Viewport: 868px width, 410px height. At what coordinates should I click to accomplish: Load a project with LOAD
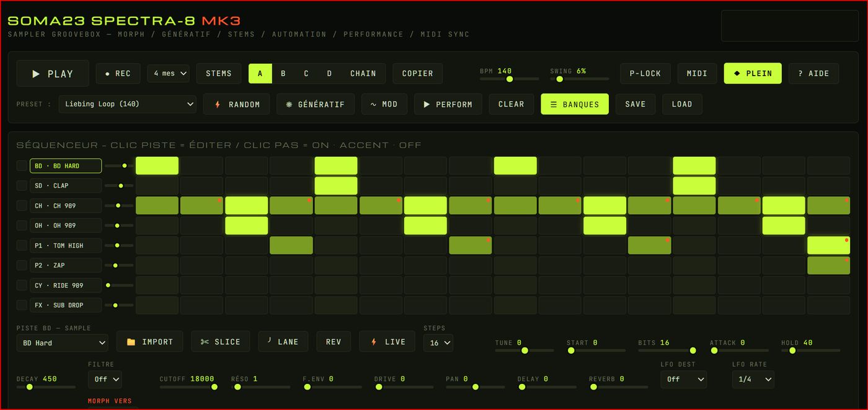coord(682,104)
